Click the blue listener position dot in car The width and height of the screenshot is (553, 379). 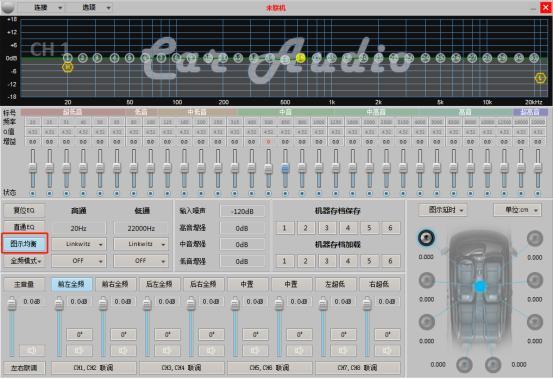(480, 286)
